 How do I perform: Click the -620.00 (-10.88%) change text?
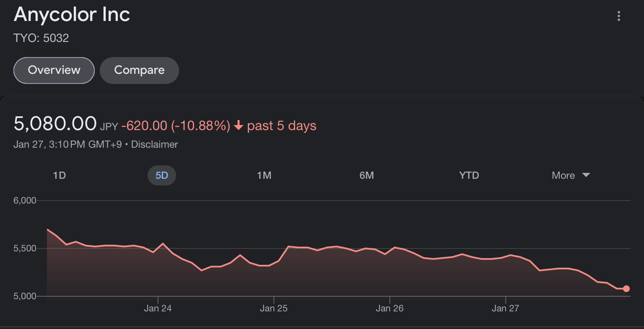pyautogui.click(x=176, y=125)
